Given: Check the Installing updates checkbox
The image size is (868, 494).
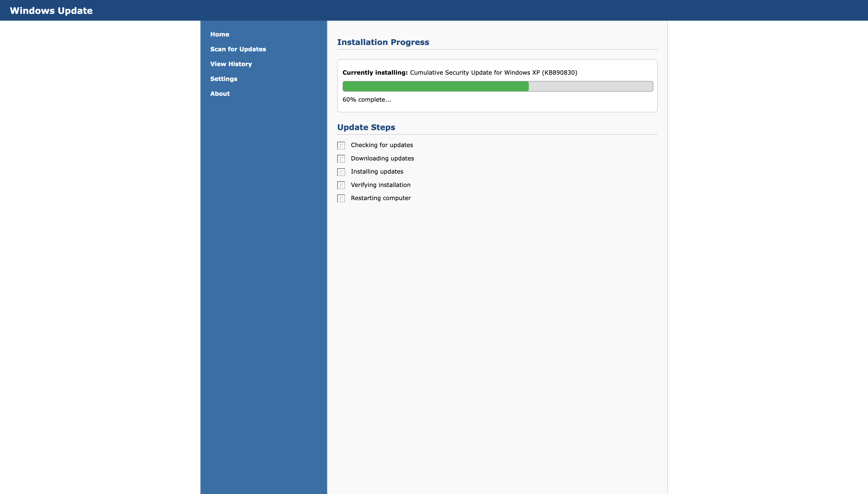Looking at the screenshot, I should 341,172.
